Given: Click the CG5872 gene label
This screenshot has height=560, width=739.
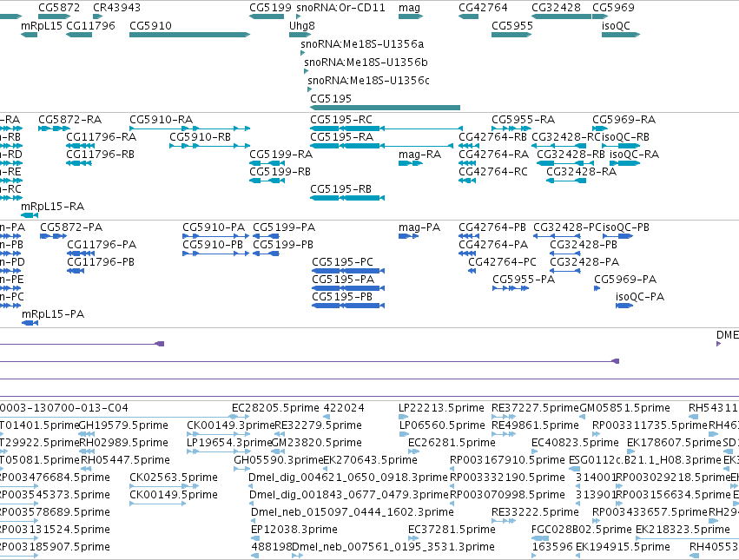Looking at the screenshot, I should [59, 8].
